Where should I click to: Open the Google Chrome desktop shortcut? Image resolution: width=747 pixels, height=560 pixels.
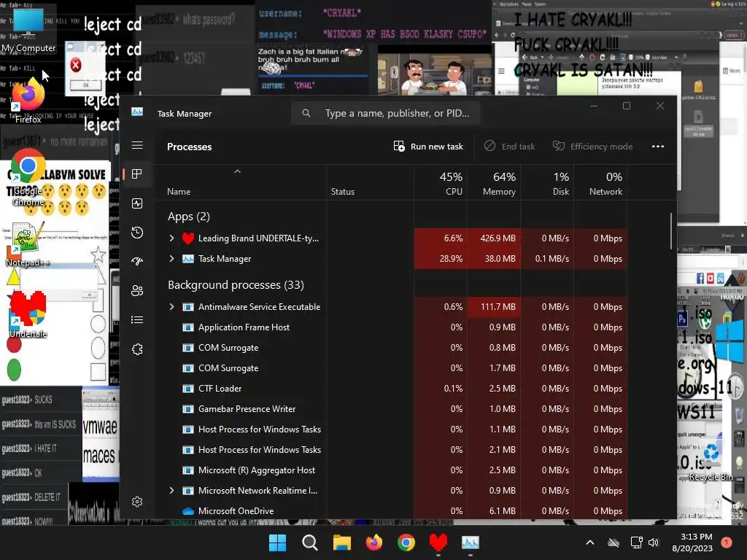(28, 178)
